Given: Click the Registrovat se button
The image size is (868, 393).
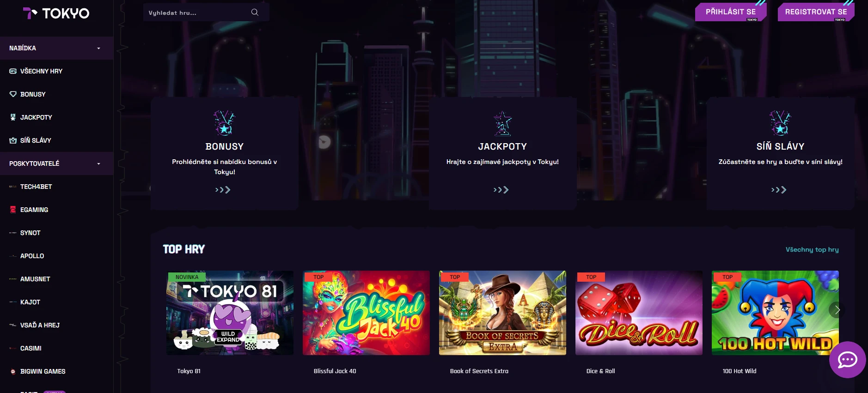Looking at the screenshot, I should (816, 12).
